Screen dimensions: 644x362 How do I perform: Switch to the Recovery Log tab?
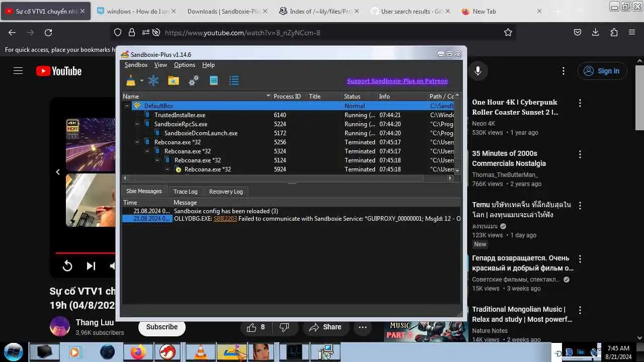pyautogui.click(x=226, y=192)
